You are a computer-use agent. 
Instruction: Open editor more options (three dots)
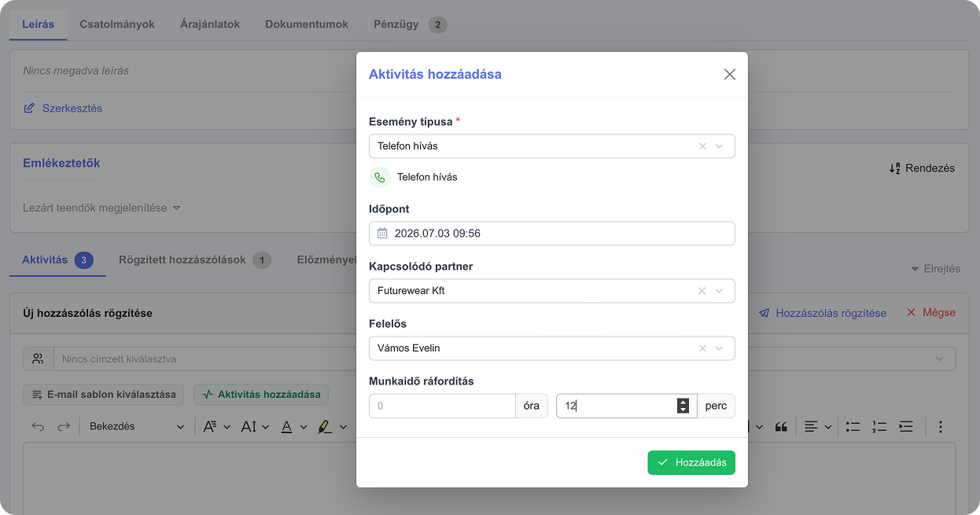click(x=940, y=427)
